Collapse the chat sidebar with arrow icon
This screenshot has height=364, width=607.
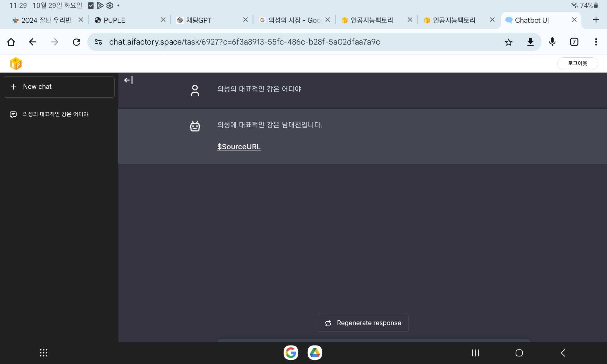[x=128, y=80]
